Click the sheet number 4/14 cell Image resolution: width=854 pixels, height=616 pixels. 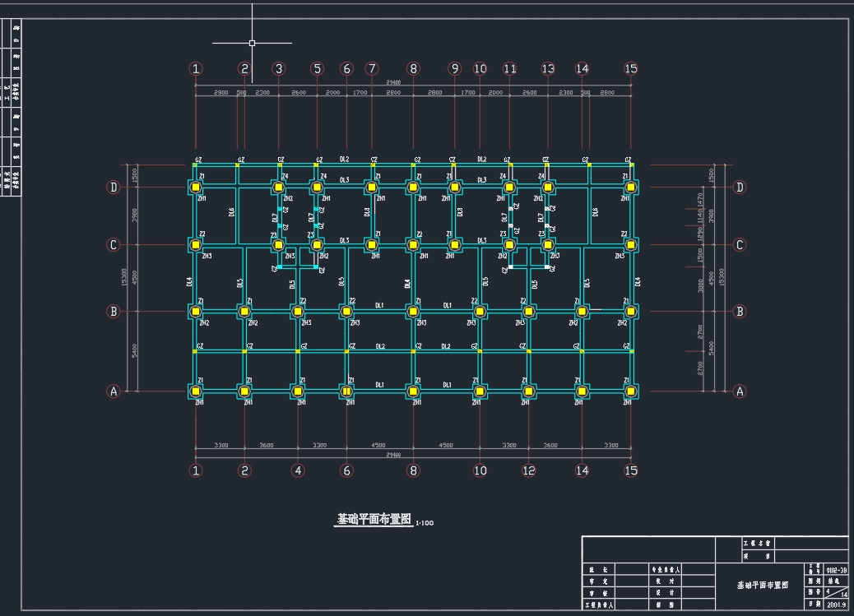tap(837, 593)
